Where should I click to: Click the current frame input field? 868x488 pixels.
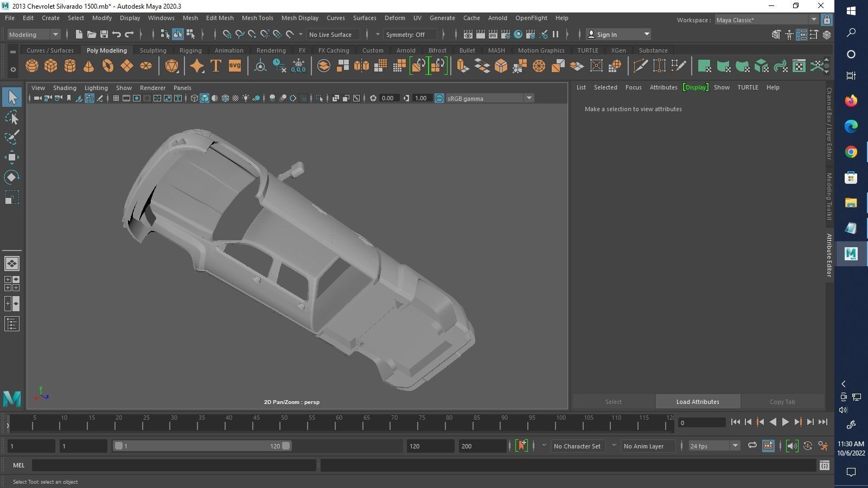pyautogui.click(x=702, y=422)
